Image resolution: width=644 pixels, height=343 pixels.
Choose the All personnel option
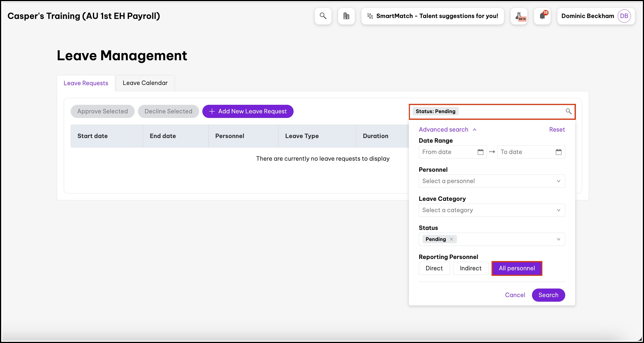(517, 268)
